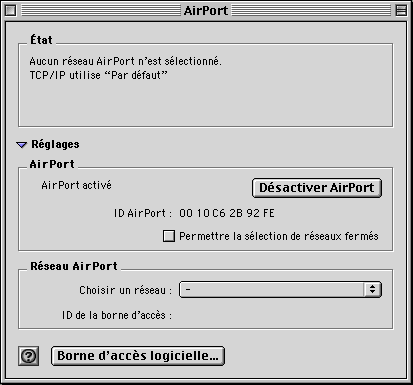Click the up-down arrows of the network popup
The image size is (413, 385).
(x=372, y=289)
